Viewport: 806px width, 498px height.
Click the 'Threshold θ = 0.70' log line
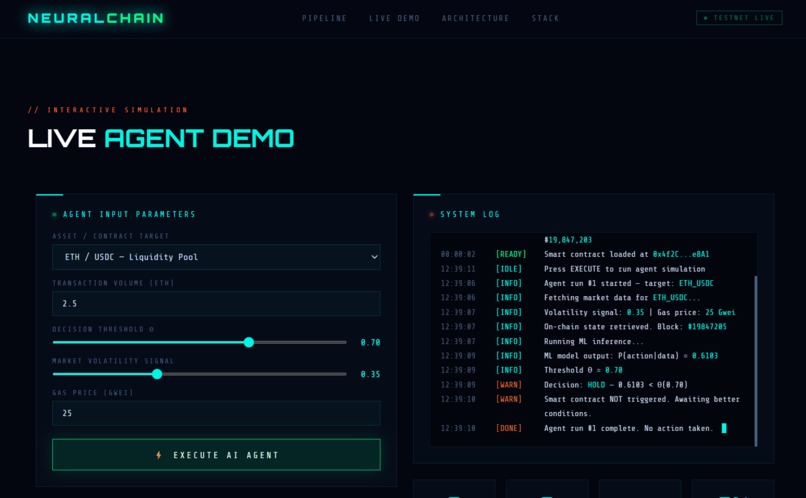[x=583, y=370]
